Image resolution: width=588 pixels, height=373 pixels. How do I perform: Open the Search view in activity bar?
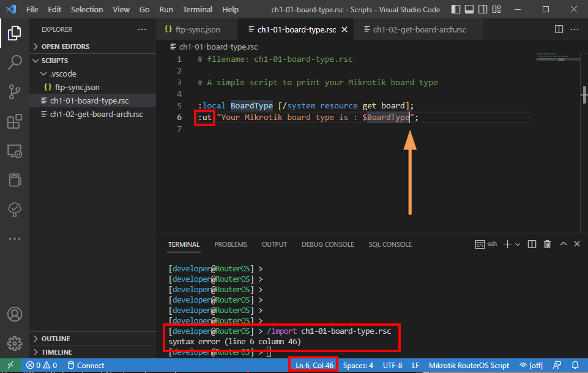coord(15,62)
